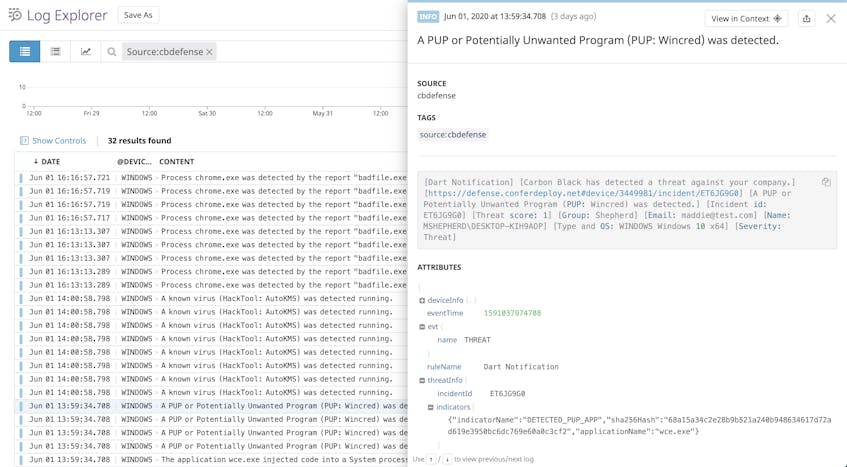Click the Log Explorer logo icon

click(15, 15)
